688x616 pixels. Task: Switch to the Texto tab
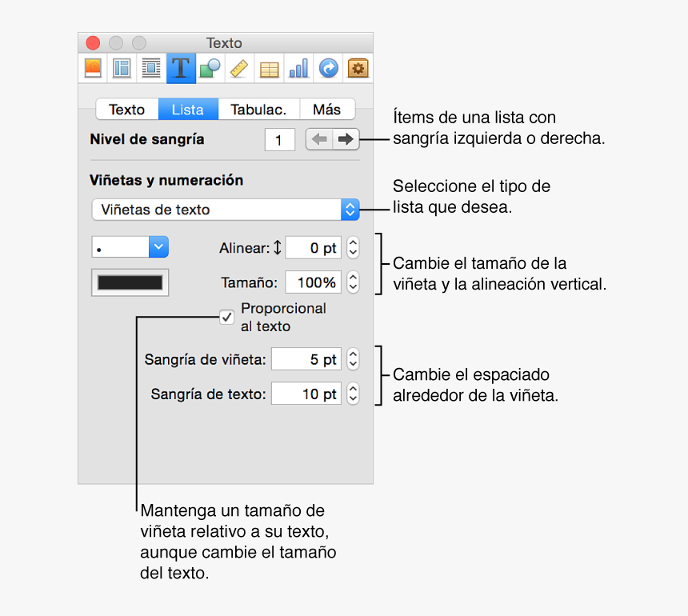(126, 109)
